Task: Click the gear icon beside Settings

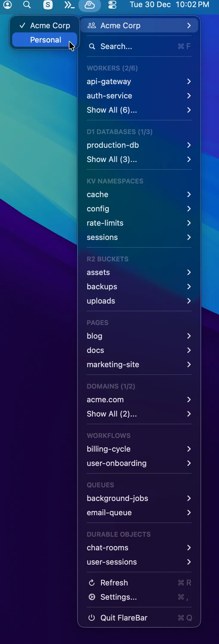Action: tap(92, 597)
